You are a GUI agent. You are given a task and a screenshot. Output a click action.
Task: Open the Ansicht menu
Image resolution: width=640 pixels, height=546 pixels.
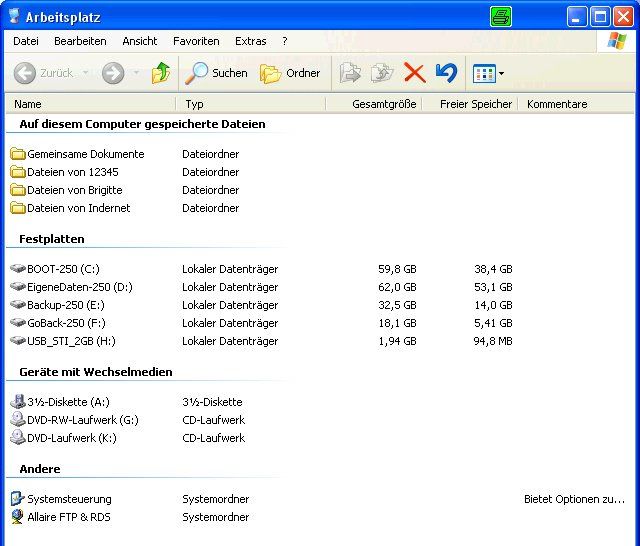[140, 41]
